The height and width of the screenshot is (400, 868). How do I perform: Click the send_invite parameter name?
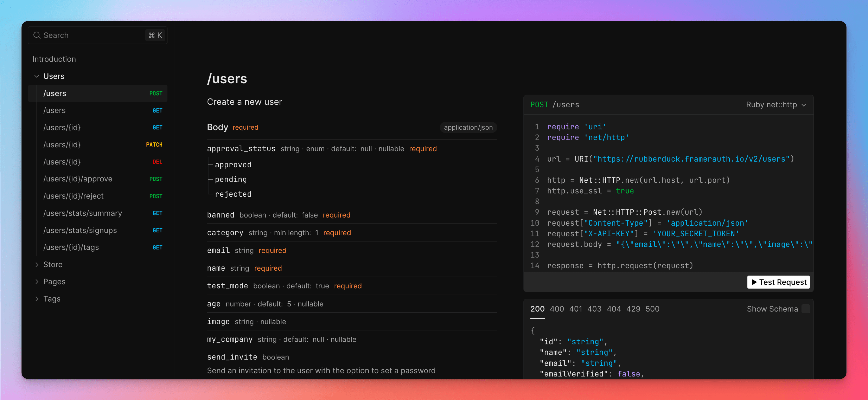pyautogui.click(x=232, y=357)
